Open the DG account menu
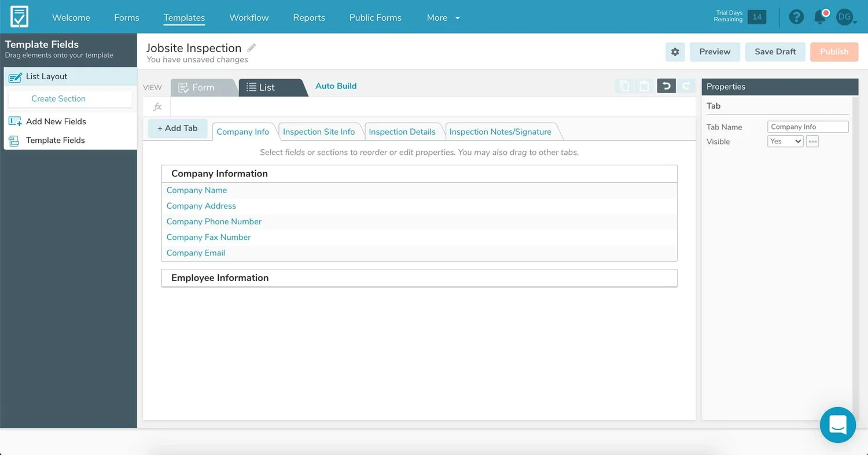The width and height of the screenshot is (868, 455). tap(844, 17)
